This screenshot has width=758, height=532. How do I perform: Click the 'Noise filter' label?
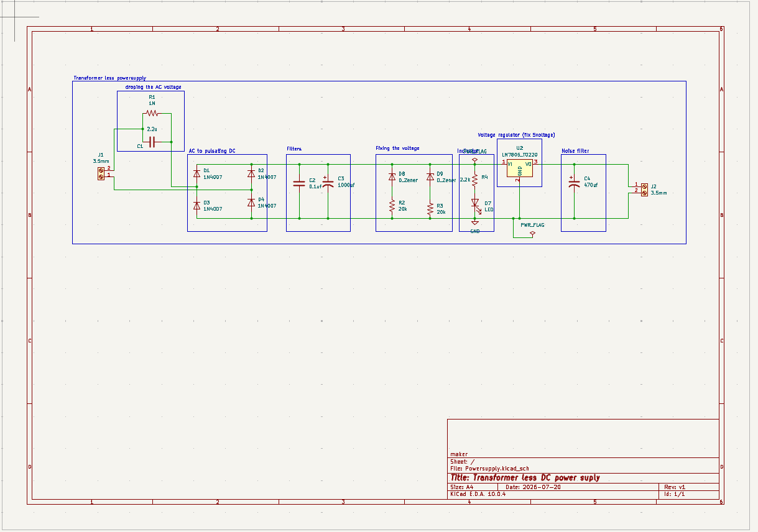click(x=575, y=151)
